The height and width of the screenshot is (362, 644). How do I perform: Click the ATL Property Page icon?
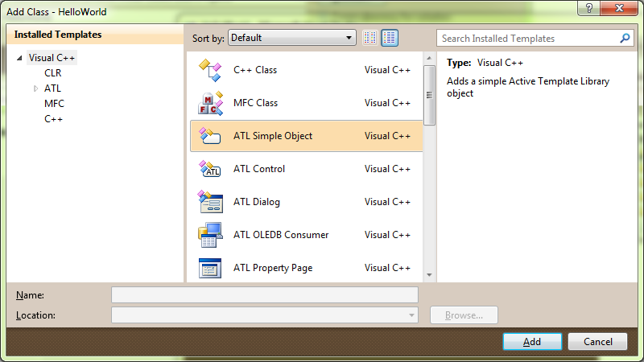tap(210, 268)
